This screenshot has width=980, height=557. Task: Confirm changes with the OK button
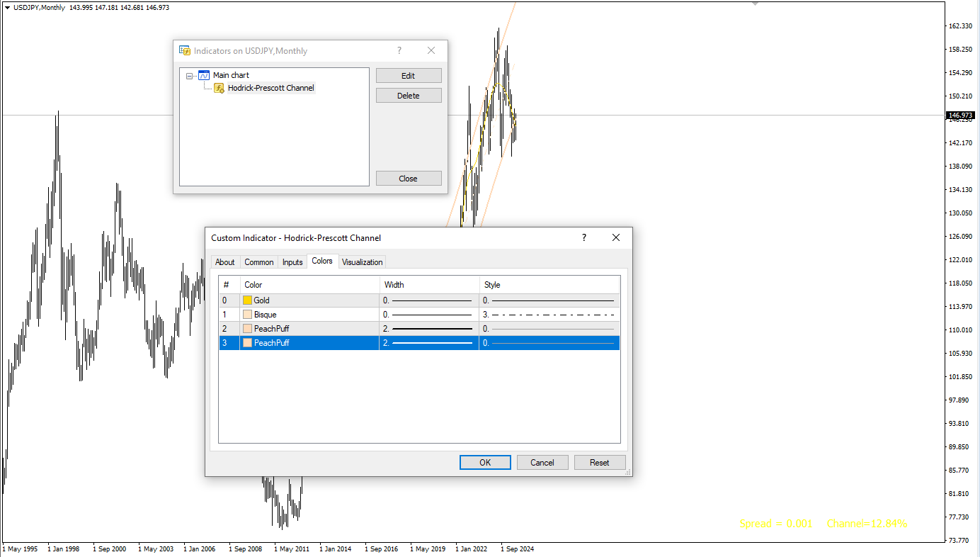click(485, 463)
